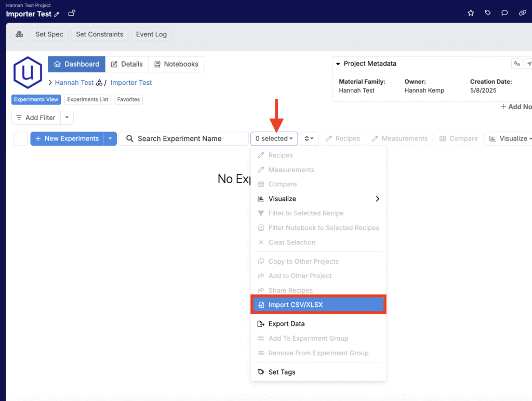Screen dimensions: 532x401
Task: Select the Experiments View tab
Action: pyautogui.click(x=36, y=99)
